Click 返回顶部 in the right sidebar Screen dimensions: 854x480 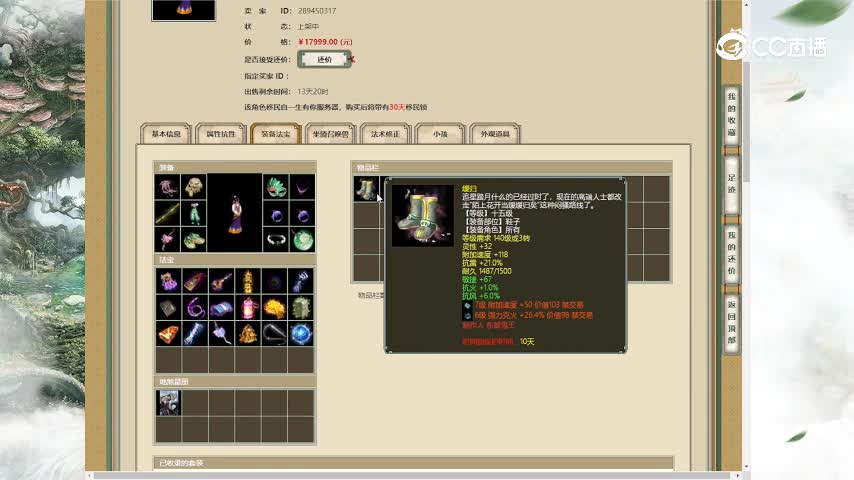[731, 323]
